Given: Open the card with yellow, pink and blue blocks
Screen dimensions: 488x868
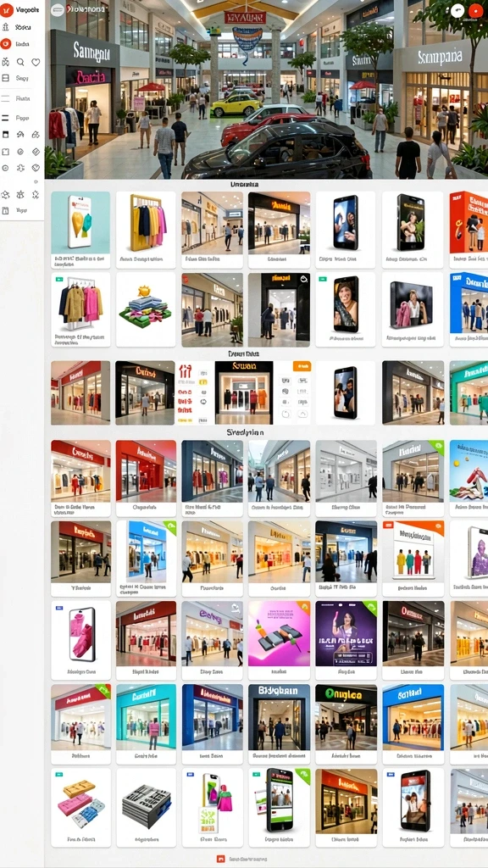Looking at the screenshot, I should tap(80, 807).
